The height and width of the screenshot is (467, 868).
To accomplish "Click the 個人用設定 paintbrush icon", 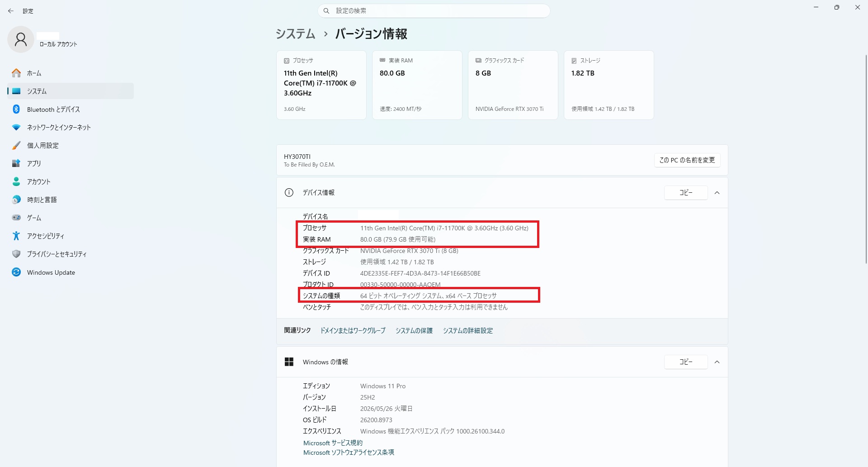I will 16,145.
